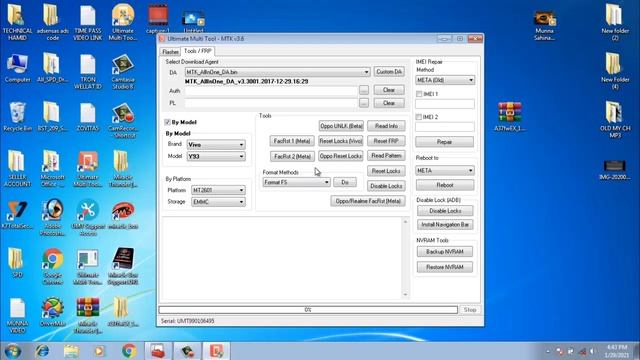Clear the PL field
The width and height of the screenshot is (640, 360).
click(x=389, y=103)
